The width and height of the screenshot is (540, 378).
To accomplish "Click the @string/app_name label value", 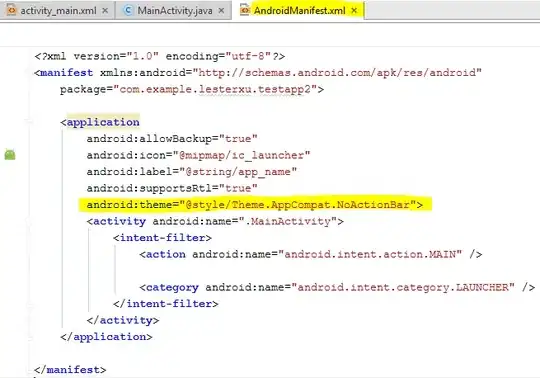I will click(238, 172).
